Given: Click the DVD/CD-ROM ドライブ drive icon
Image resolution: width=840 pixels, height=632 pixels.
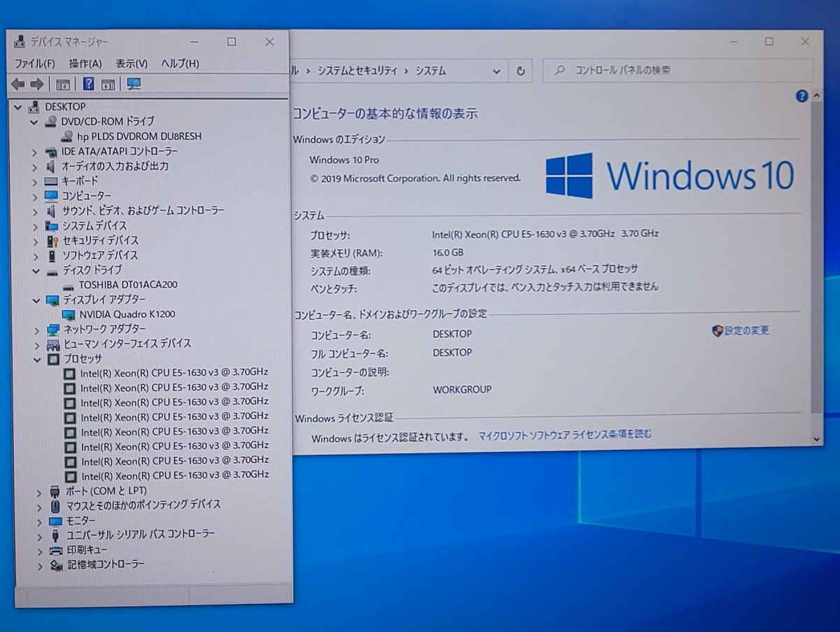Looking at the screenshot, I should click(x=51, y=121).
